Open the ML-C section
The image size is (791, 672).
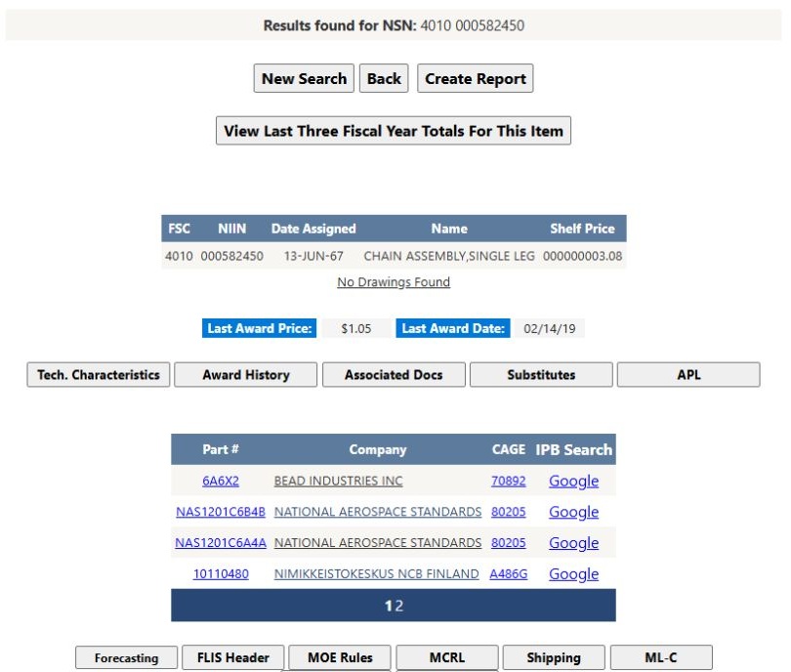661,657
